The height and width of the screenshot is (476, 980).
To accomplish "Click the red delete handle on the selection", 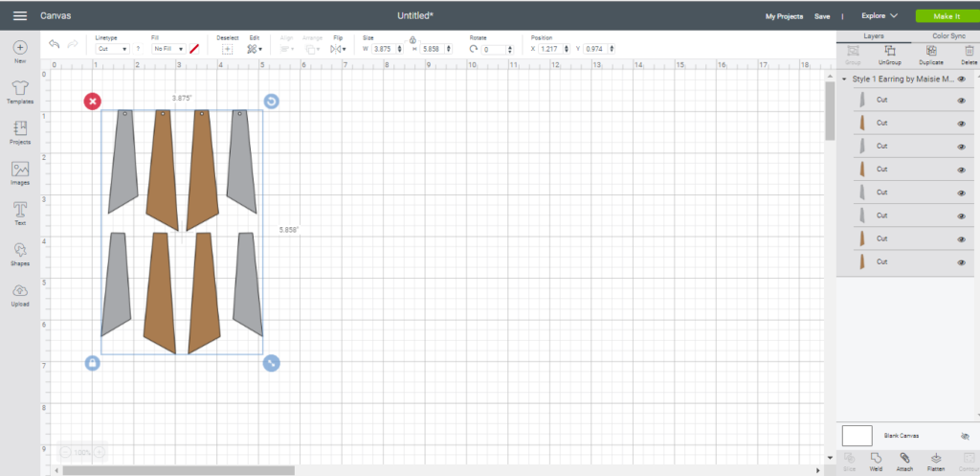I will 92,102.
